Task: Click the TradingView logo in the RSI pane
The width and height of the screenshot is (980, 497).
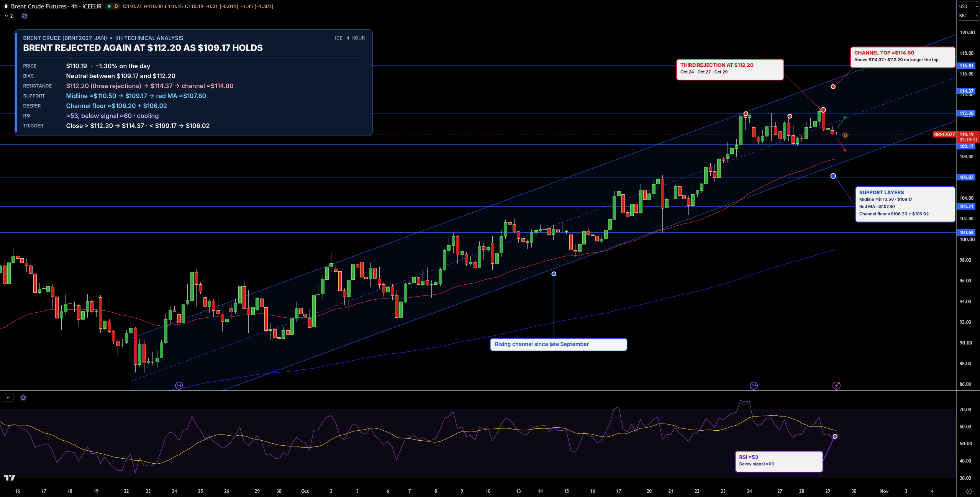Action: [x=9, y=477]
